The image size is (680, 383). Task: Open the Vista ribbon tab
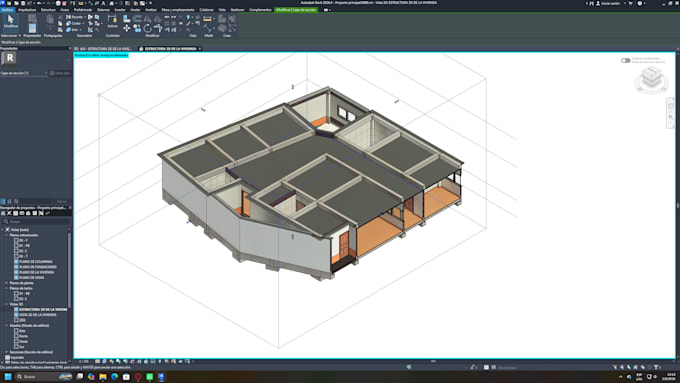coord(222,10)
